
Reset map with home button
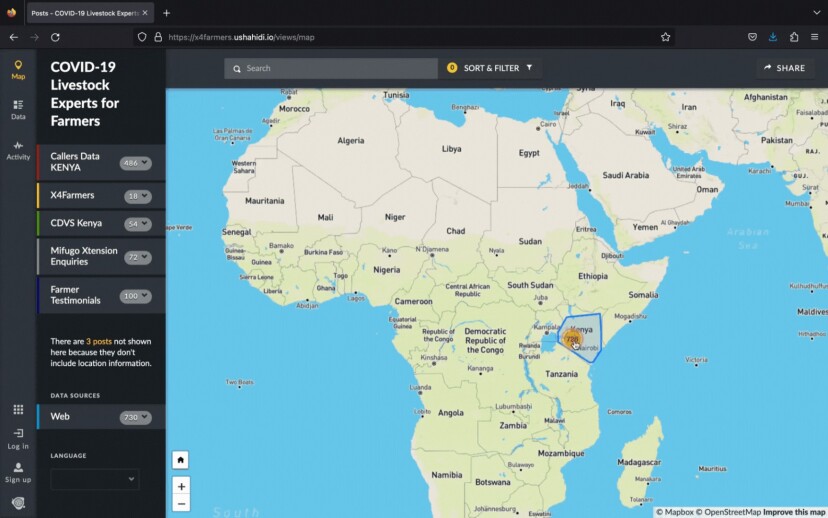[x=180, y=460]
